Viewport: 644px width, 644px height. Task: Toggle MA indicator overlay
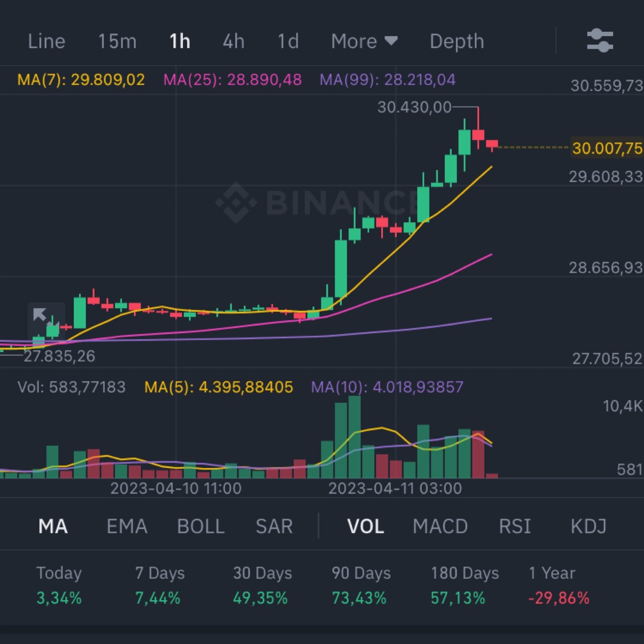(x=53, y=526)
